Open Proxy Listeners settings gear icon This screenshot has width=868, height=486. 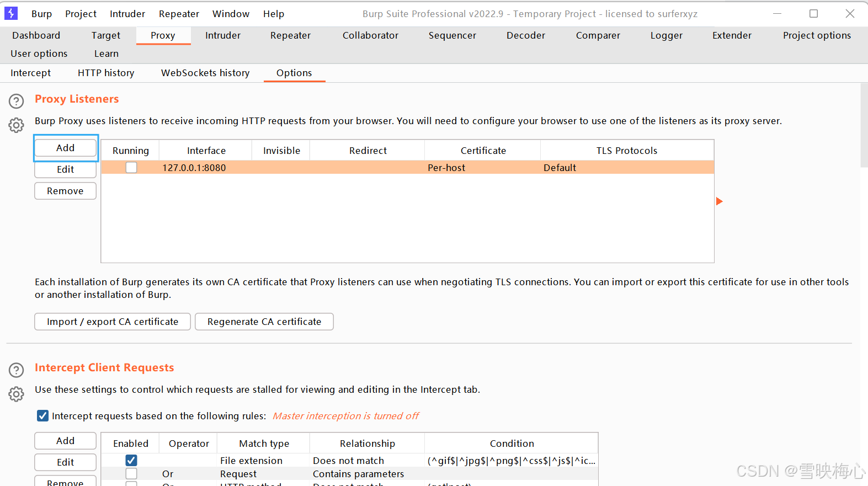(x=17, y=125)
